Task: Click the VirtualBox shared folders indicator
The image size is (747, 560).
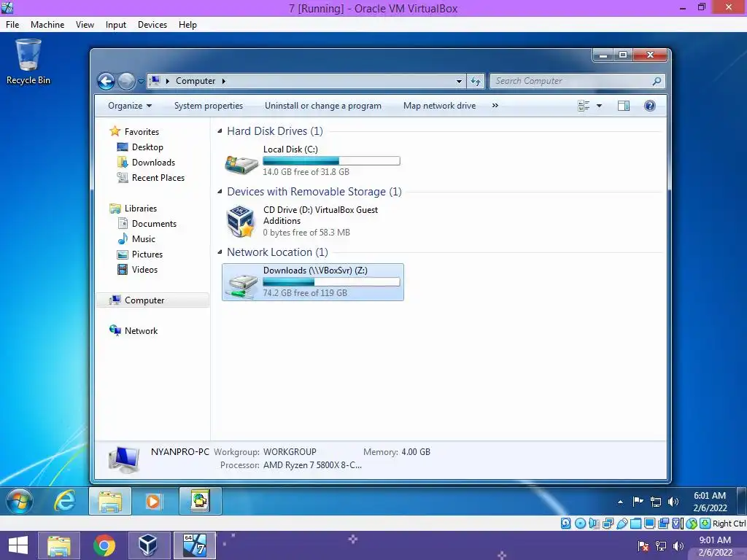Action: point(635,524)
